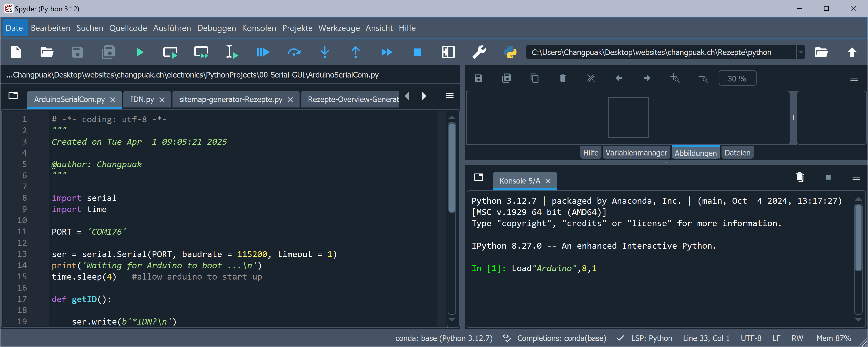This screenshot has width=868, height=347.
Task: Open the Datei menu
Action: click(x=15, y=28)
